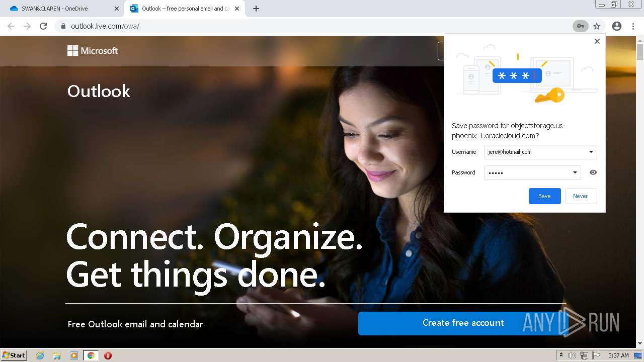Close the save password popup

coord(597,41)
